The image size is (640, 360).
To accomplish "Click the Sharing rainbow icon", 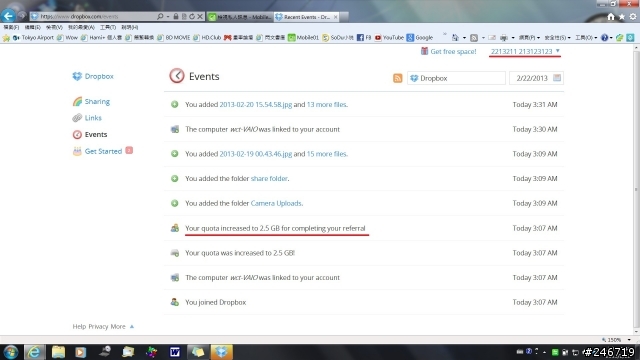I will click(x=77, y=101).
